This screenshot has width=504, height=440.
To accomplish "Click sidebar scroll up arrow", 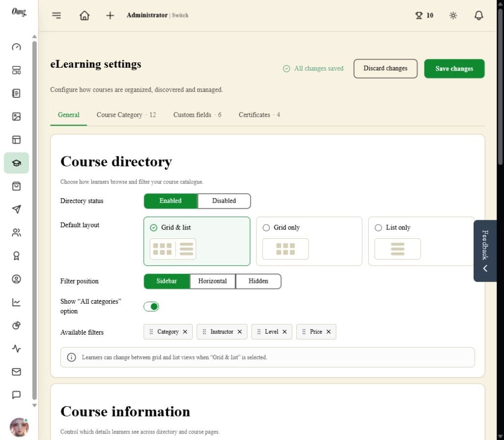I will (x=34, y=37).
